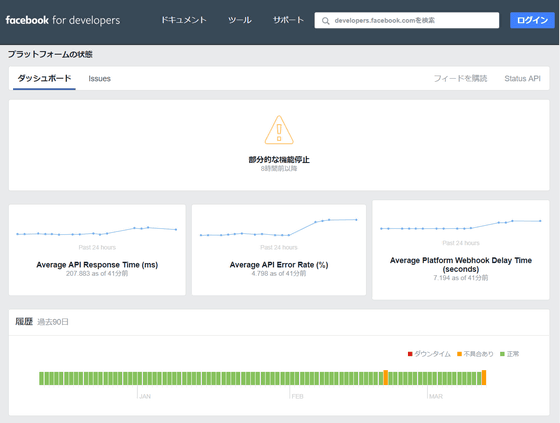Click the プラットフォームの状態 page title
This screenshot has height=423, width=560.
50,54
